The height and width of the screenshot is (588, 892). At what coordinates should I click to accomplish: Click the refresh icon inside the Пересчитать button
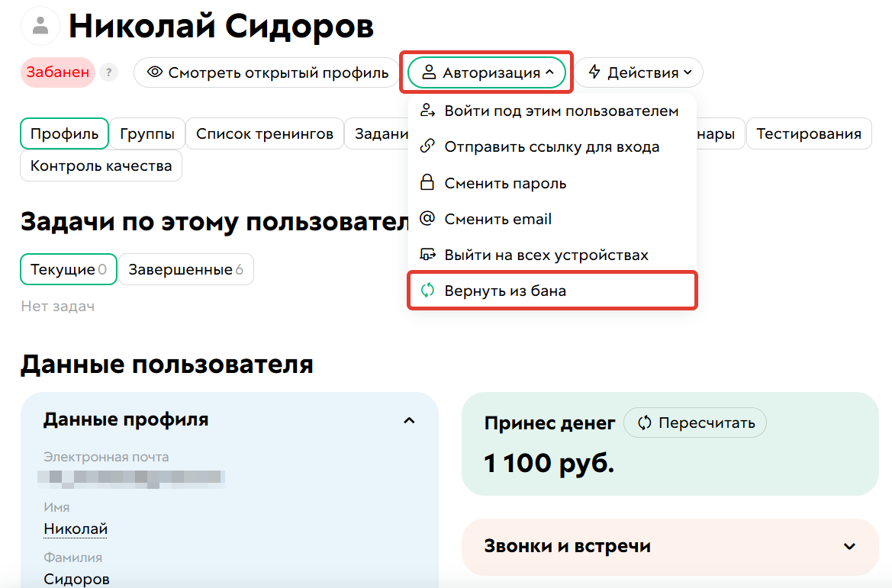645,423
